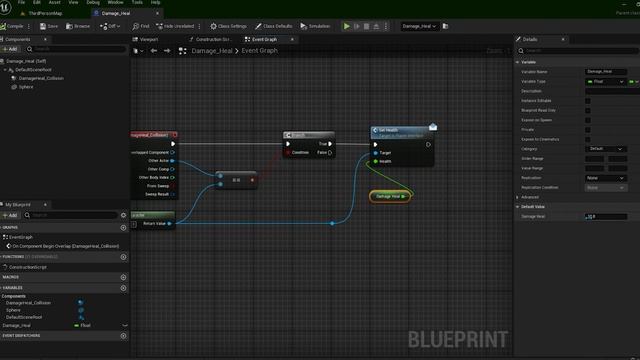Viewport: 640px width, 360px height.
Task: Click the Compile button
Action: coord(12,26)
